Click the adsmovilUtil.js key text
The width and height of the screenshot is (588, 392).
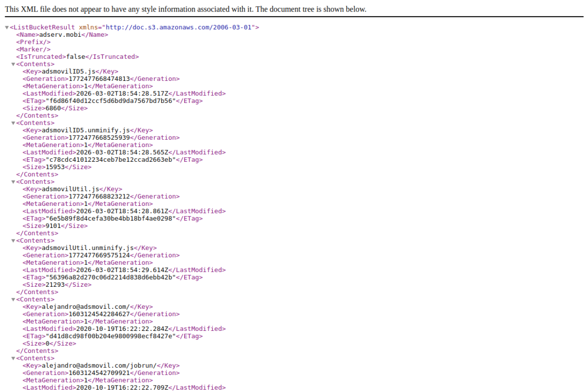pyautogui.click(x=70, y=189)
